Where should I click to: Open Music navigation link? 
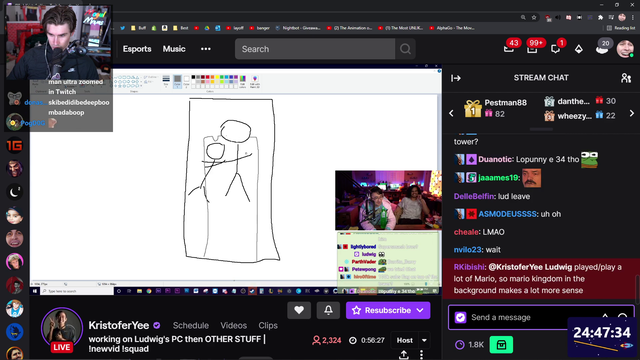click(x=174, y=49)
